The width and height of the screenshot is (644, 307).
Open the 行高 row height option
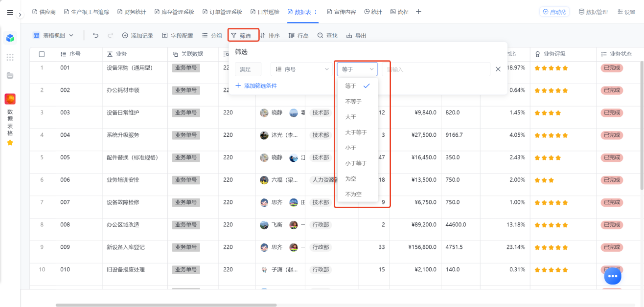pyautogui.click(x=299, y=35)
